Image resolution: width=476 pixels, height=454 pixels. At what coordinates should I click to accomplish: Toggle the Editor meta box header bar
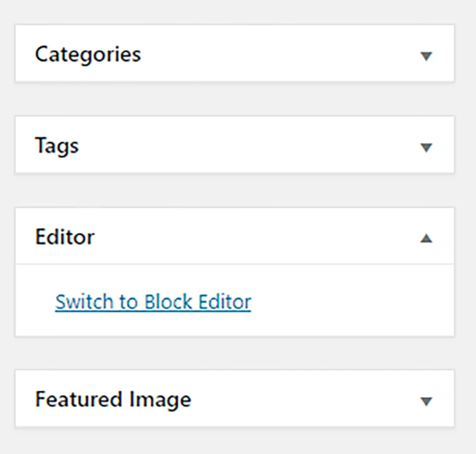235,236
